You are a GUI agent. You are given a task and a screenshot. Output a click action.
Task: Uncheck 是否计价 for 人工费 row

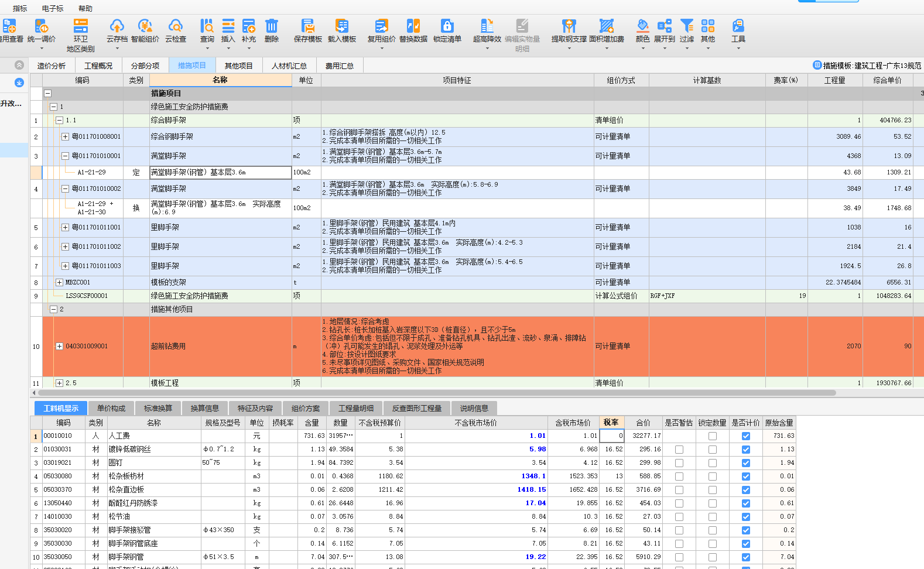point(745,436)
